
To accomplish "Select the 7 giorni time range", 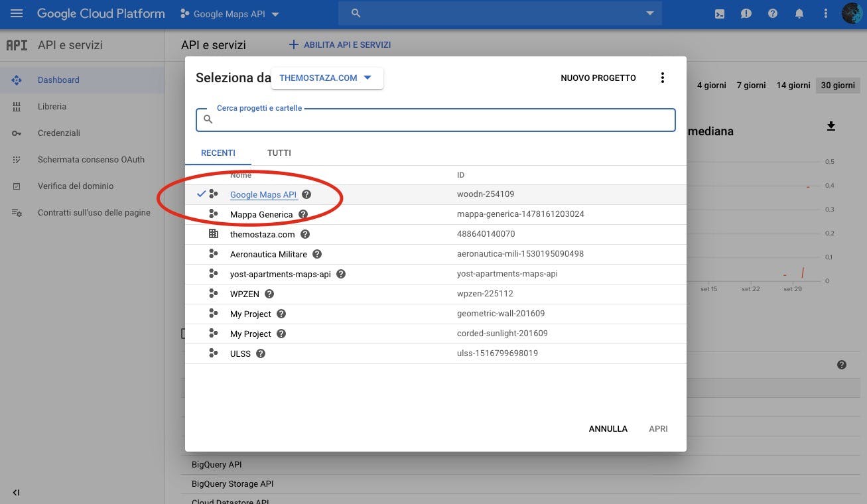I will click(x=750, y=85).
